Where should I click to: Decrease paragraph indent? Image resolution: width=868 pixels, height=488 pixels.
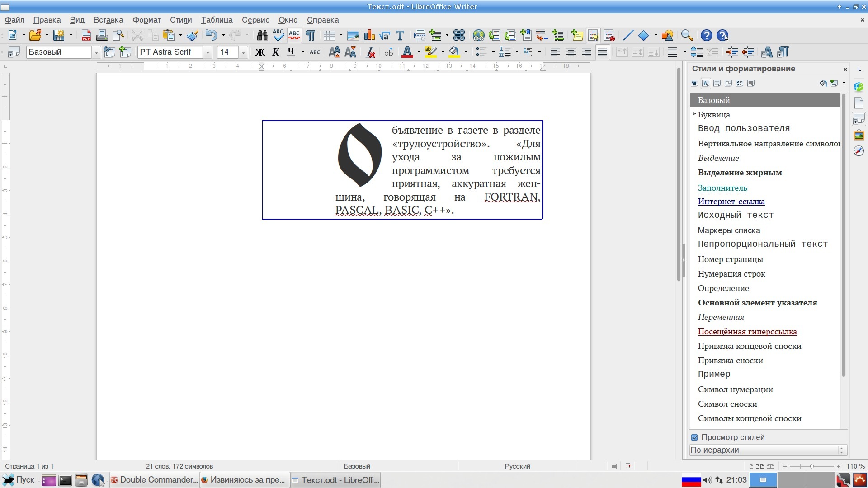click(748, 52)
